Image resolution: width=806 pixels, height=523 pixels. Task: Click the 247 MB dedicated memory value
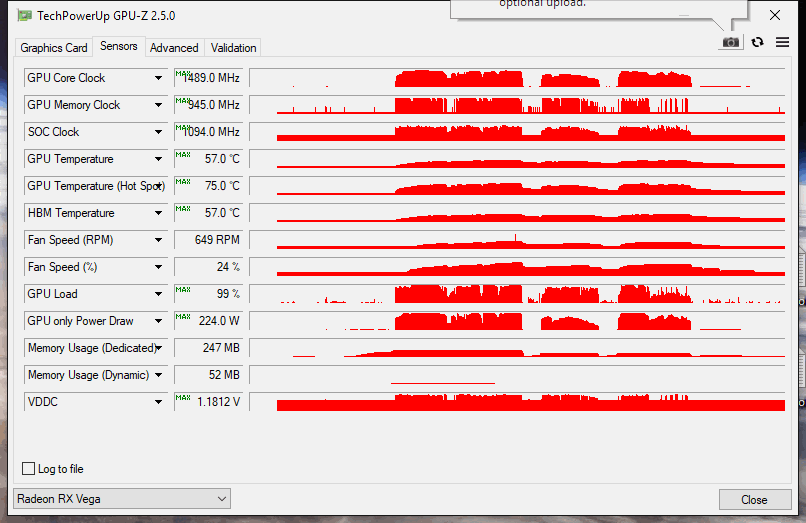click(x=209, y=348)
